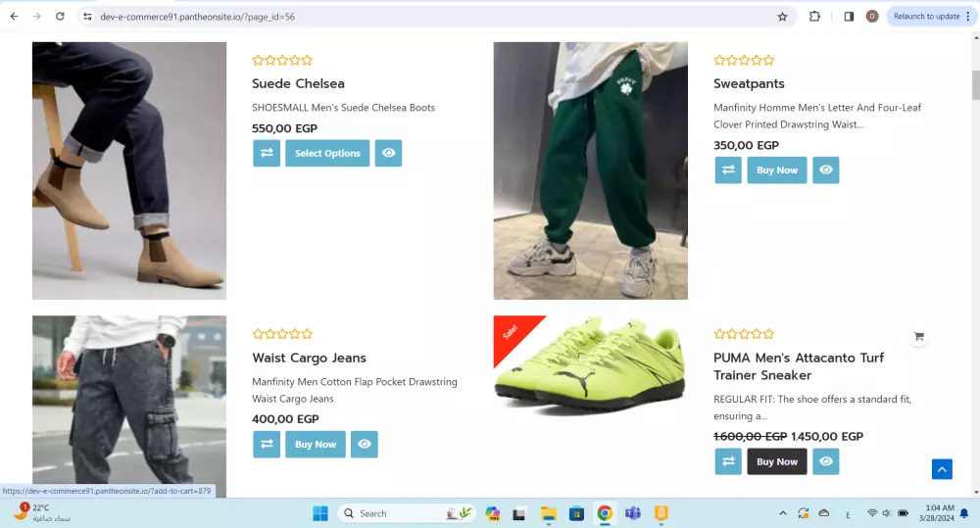Open the weather widget showing 22°C

pyautogui.click(x=42, y=512)
